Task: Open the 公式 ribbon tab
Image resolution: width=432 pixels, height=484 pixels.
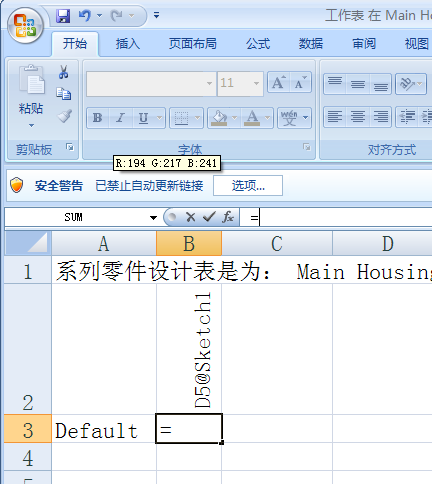Action: [x=258, y=44]
